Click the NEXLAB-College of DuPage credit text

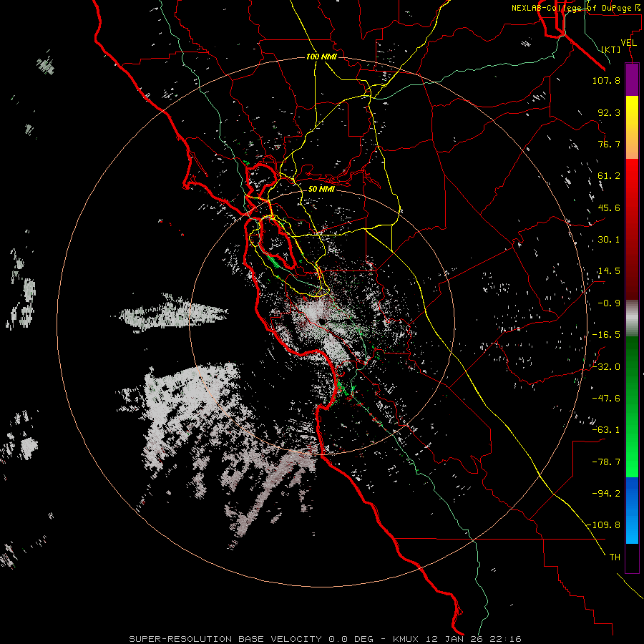[x=576, y=8]
